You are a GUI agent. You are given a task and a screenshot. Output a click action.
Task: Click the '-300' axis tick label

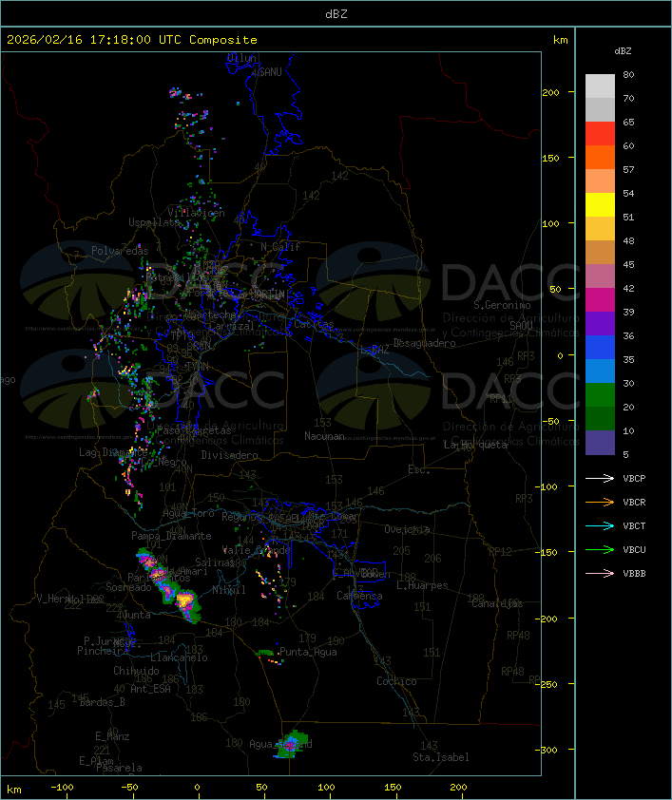[548, 750]
